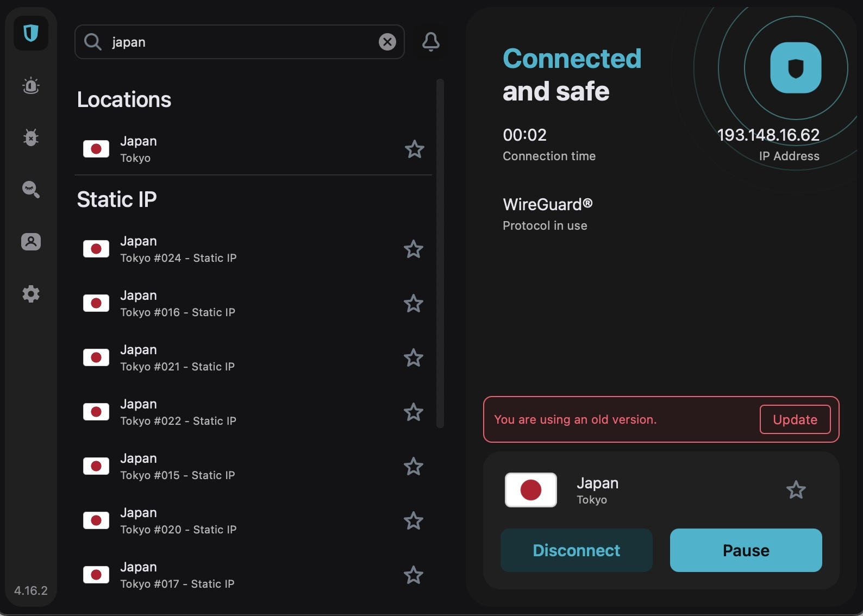
Task: Click the Update button in version warning
Action: point(795,419)
